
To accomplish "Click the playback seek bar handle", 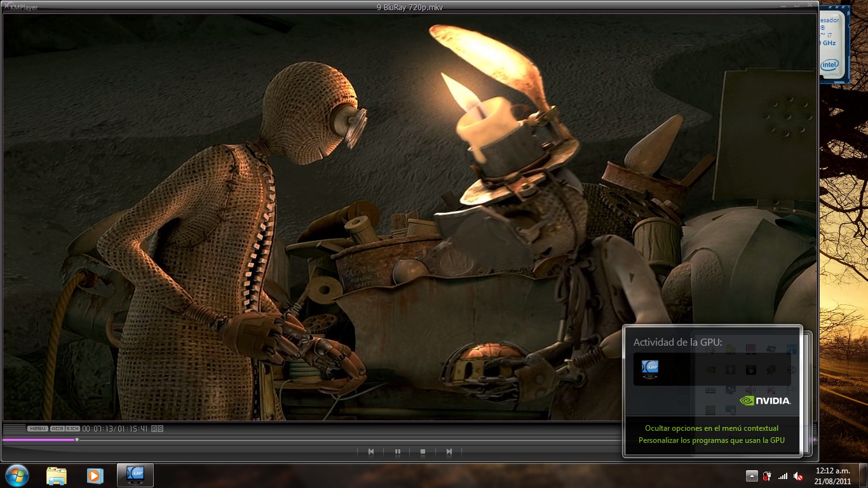I will tap(77, 440).
